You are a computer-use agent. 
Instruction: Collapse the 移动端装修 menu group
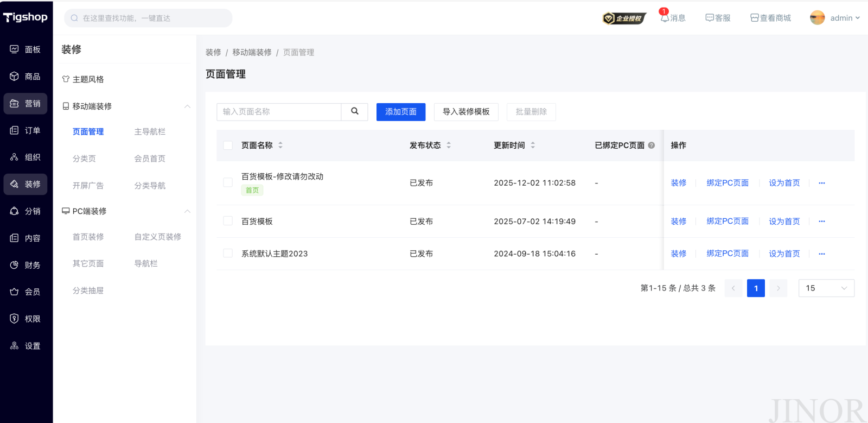tap(187, 106)
